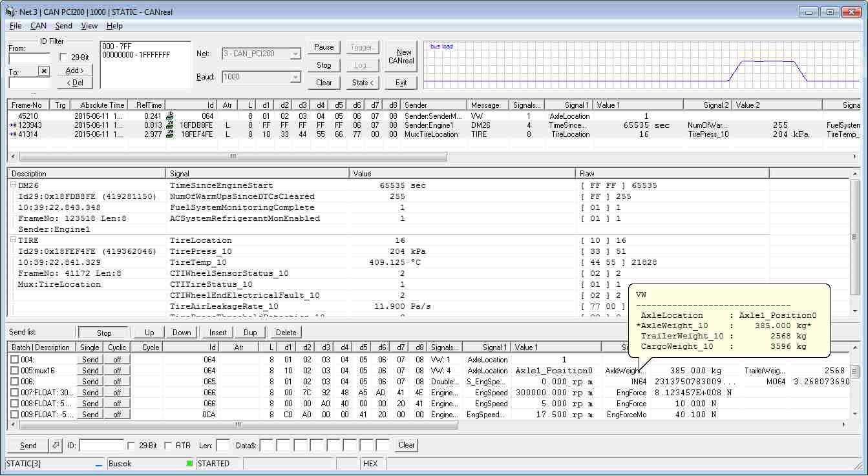Click the 29-bit icon in frame 41314 row
The height and width of the screenshot is (476, 868).
click(170, 134)
